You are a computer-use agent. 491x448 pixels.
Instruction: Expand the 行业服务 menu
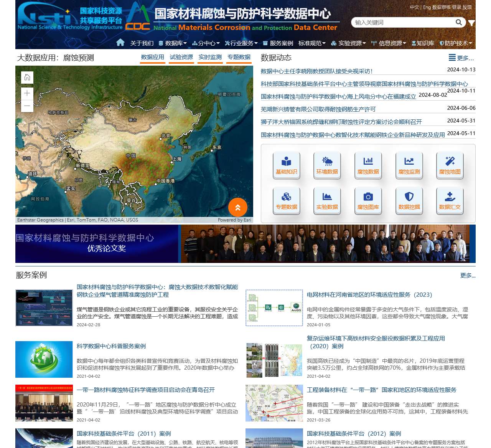click(241, 43)
